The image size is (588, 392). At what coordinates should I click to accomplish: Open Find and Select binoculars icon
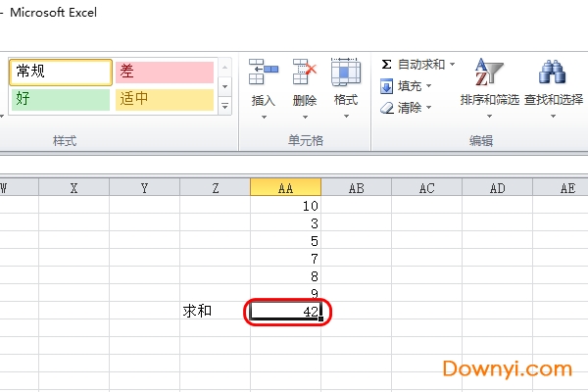tap(550, 73)
